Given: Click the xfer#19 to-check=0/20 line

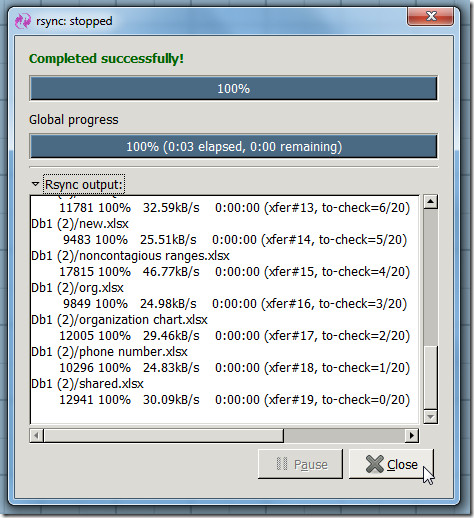Looking at the screenshot, I should [x=235, y=400].
